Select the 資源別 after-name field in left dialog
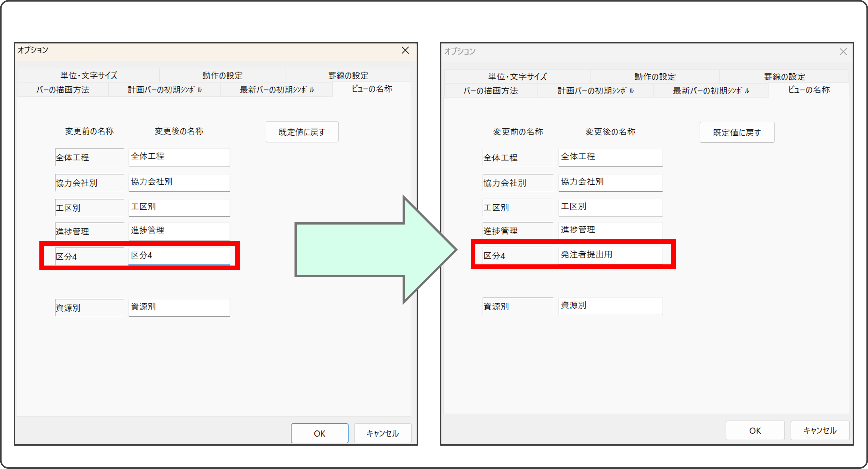The width and height of the screenshot is (868, 469). click(x=179, y=307)
